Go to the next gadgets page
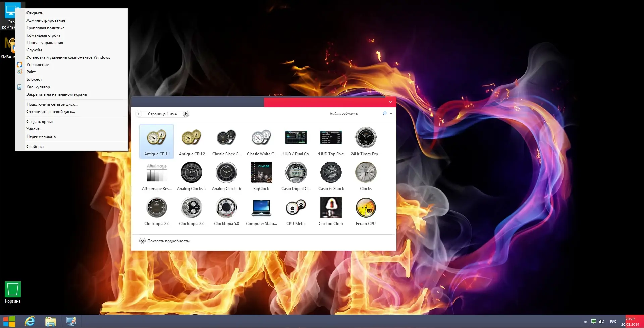 coord(186,114)
